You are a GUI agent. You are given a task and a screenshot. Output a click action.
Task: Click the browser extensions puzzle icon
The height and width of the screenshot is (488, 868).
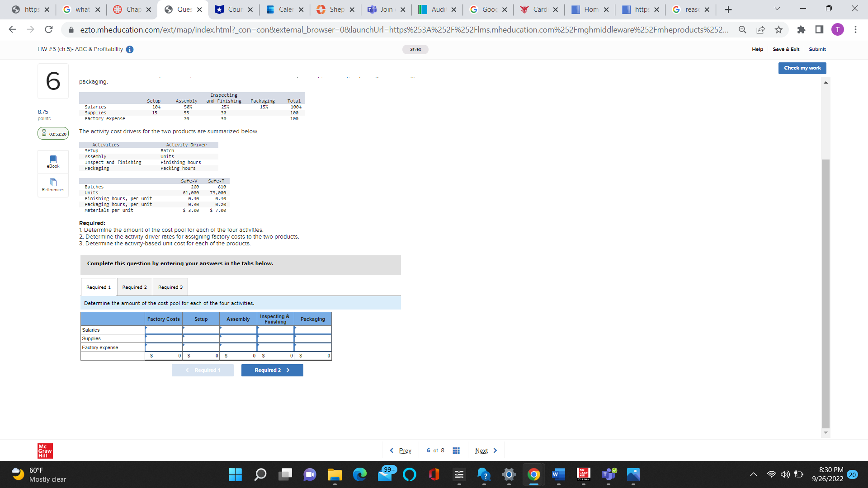[801, 30]
